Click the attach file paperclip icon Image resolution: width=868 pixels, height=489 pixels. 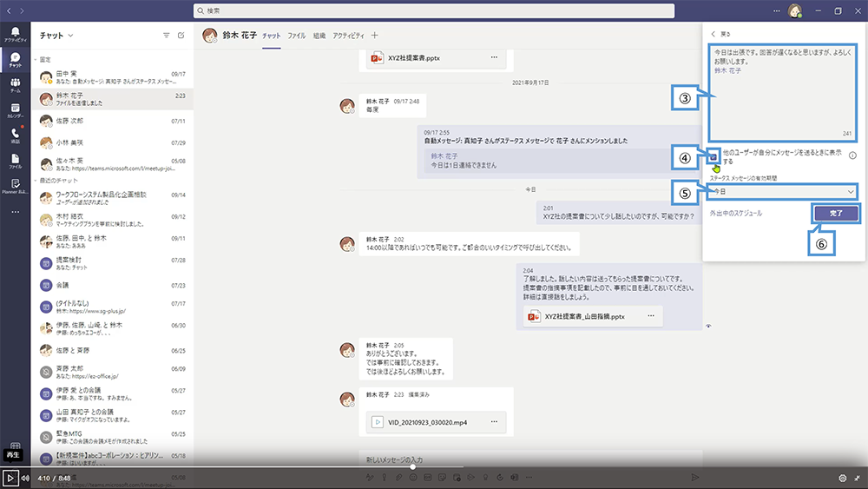[398, 477]
